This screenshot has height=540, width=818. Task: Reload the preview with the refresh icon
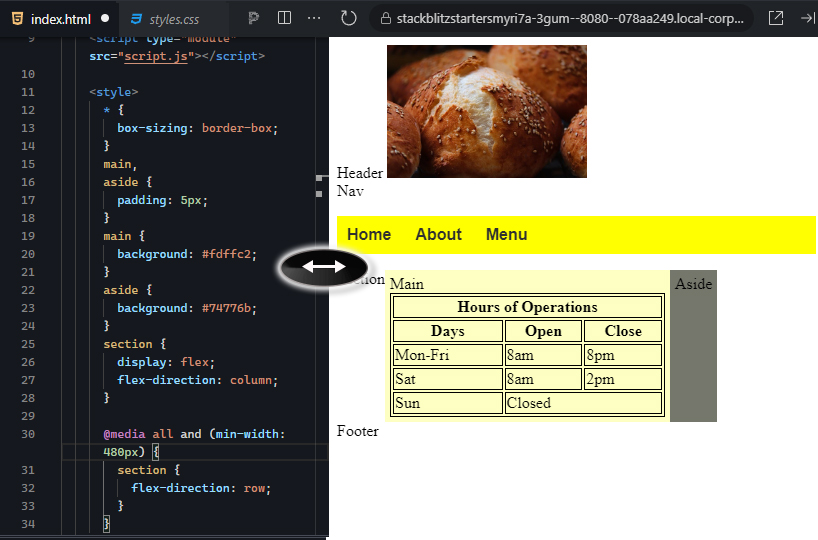pos(348,18)
